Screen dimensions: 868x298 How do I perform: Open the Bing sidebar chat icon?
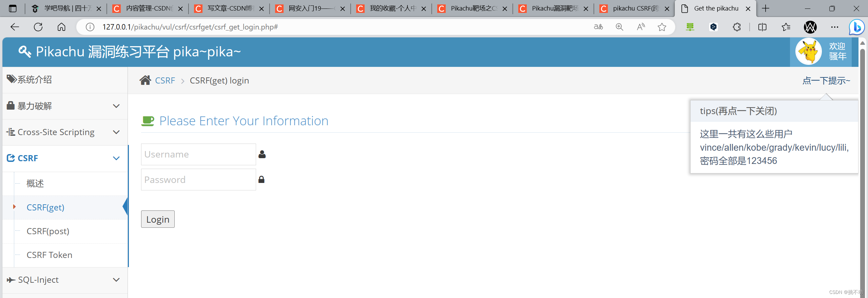[856, 27]
